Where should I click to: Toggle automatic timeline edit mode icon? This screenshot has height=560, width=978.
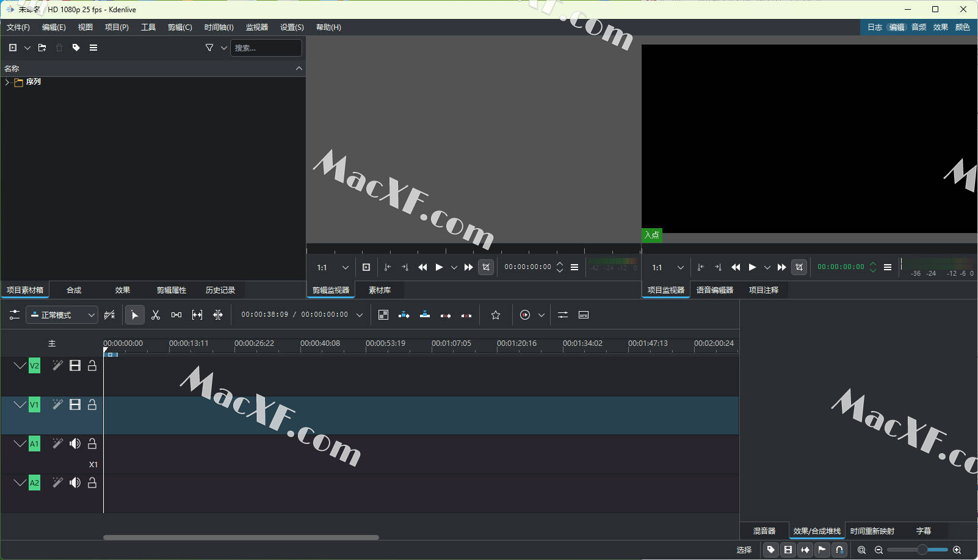click(110, 315)
